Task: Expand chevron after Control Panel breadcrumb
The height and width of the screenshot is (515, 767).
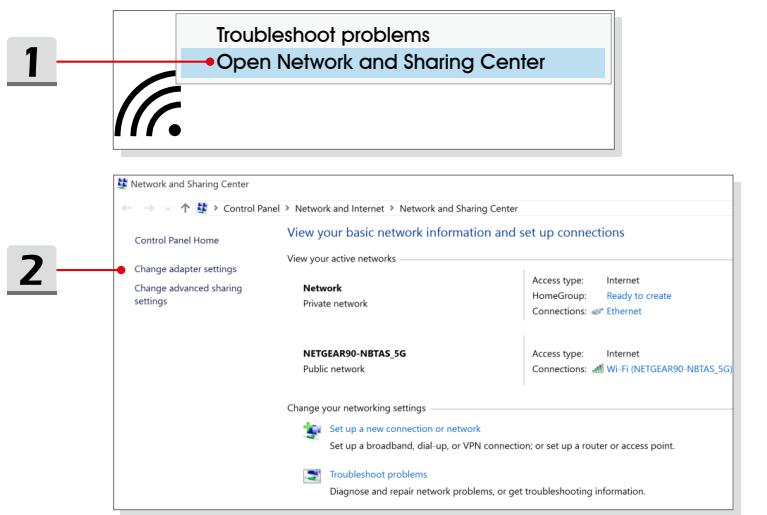Action: coord(288,208)
